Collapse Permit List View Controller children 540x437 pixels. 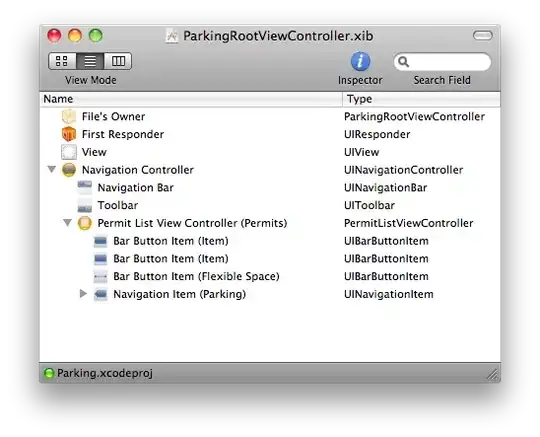point(68,222)
